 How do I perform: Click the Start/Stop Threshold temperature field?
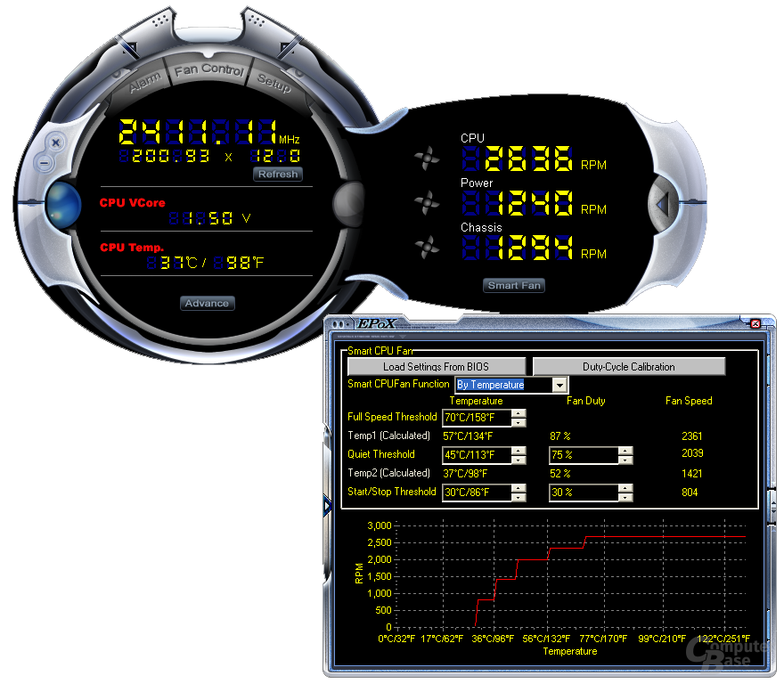click(x=478, y=492)
